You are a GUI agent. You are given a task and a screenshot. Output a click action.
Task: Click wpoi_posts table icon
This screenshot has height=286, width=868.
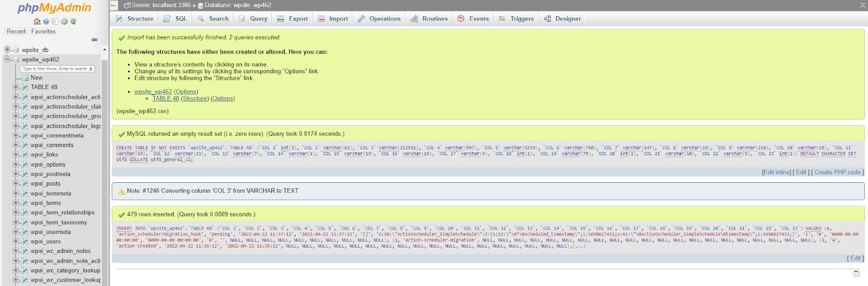[25, 184]
